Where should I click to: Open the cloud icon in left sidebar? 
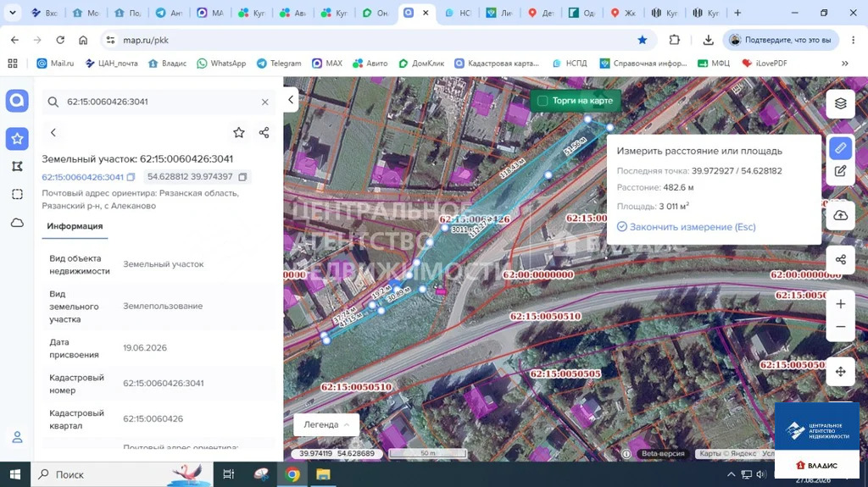point(17,223)
